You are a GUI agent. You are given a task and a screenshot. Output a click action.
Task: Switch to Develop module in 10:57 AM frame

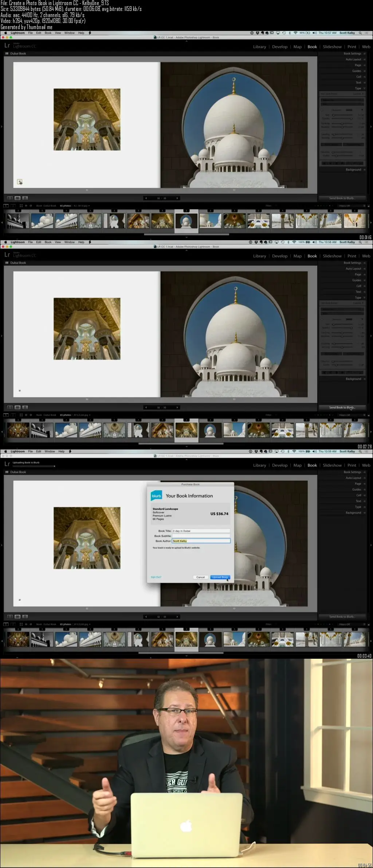(x=280, y=47)
